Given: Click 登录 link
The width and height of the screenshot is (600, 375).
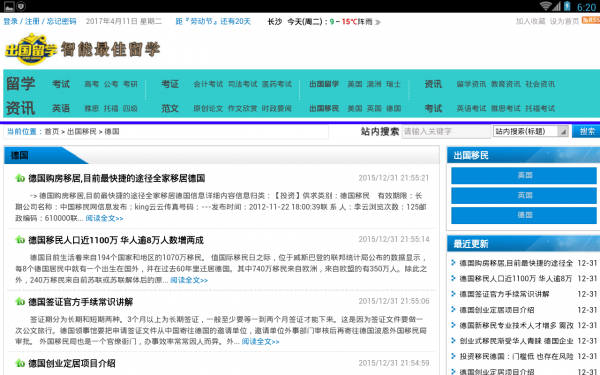Looking at the screenshot, I should 11,21.
